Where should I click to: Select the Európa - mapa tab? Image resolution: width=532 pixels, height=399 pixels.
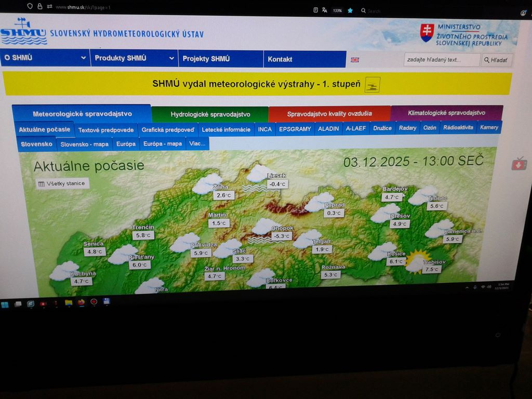163,144
